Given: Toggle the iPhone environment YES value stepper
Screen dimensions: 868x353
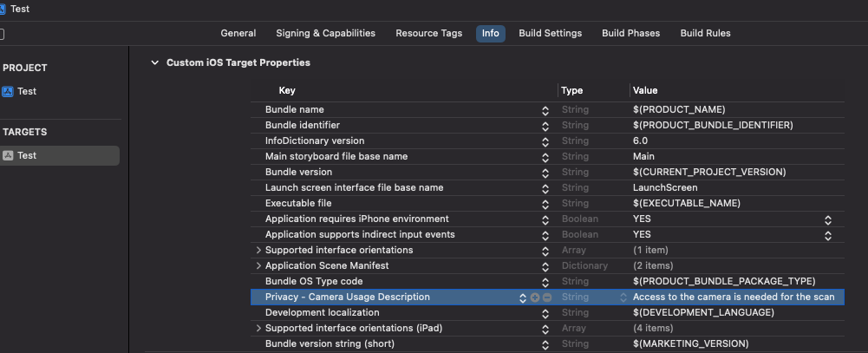Looking at the screenshot, I should click(x=827, y=219).
